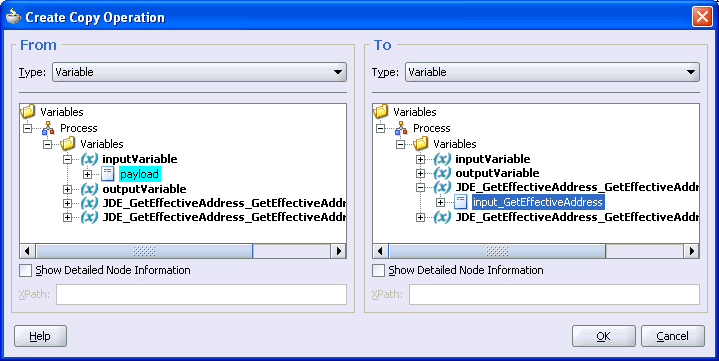Select outputVariable label in To tree
The image size is (719, 361).
tap(498, 173)
